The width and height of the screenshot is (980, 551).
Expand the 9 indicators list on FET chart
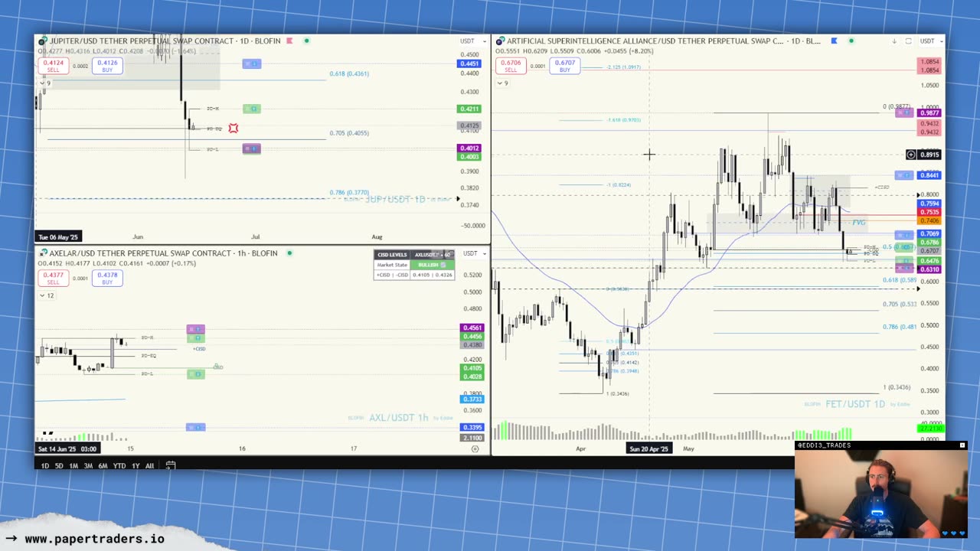[503, 83]
